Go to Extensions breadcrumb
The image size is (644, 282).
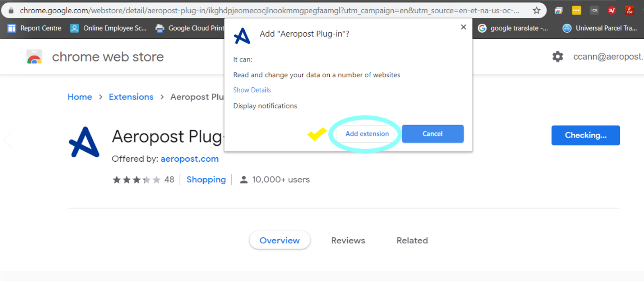pos(131,97)
